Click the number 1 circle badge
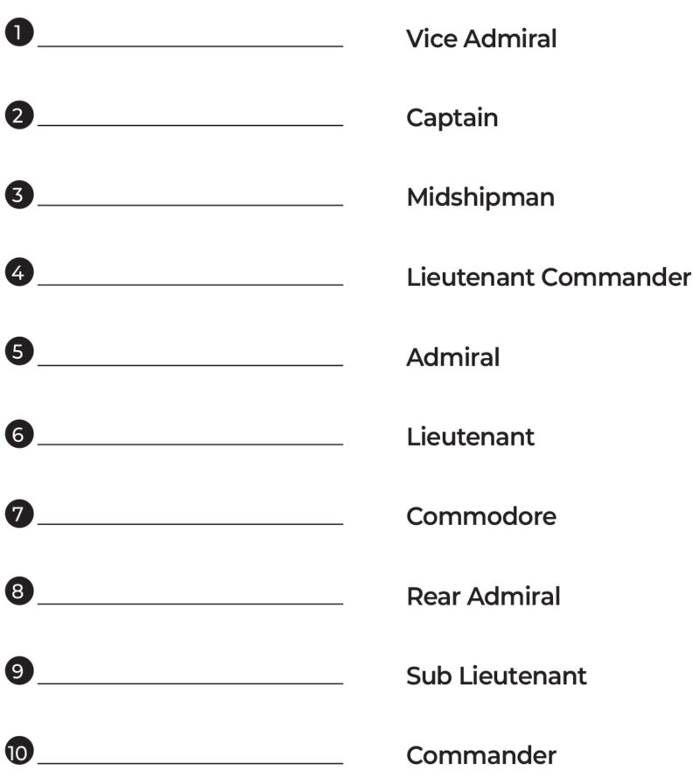Image resolution: width=700 pixels, height=784 pixels. point(19,32)
